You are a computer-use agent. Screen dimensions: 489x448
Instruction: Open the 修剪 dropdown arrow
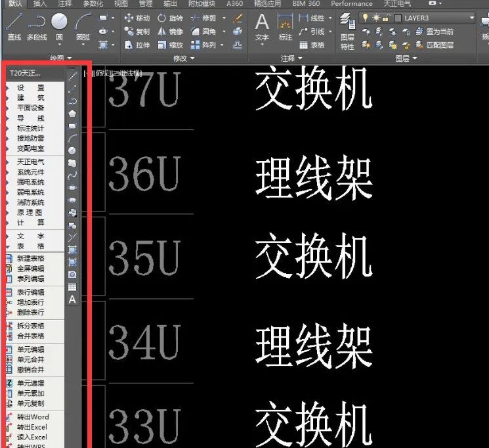tap(224, 18)
